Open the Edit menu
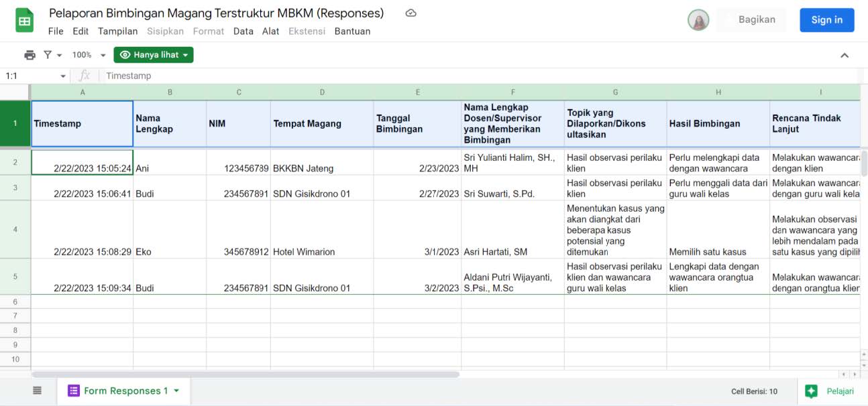868x406 pixels. (80, 31)
